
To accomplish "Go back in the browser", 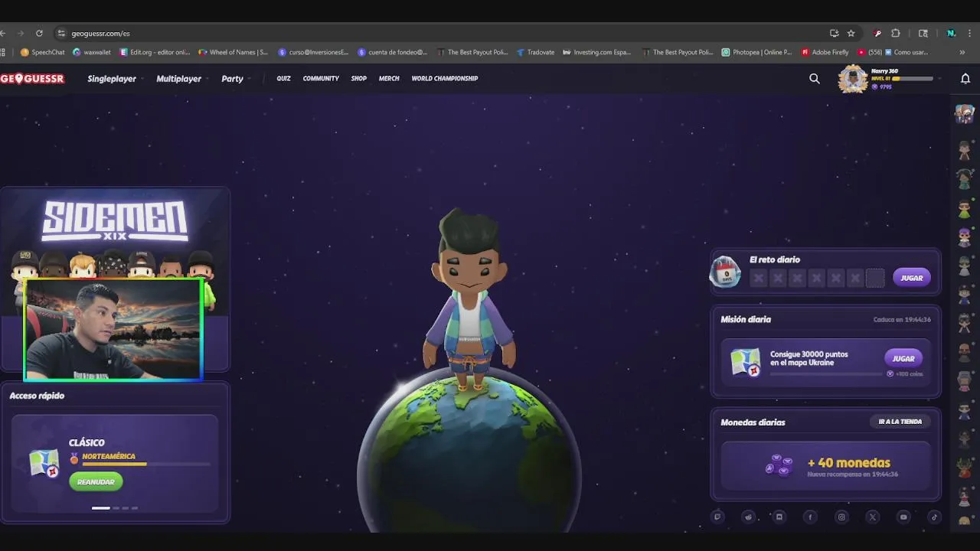I will pyautogui.click(x=3, y=33).
